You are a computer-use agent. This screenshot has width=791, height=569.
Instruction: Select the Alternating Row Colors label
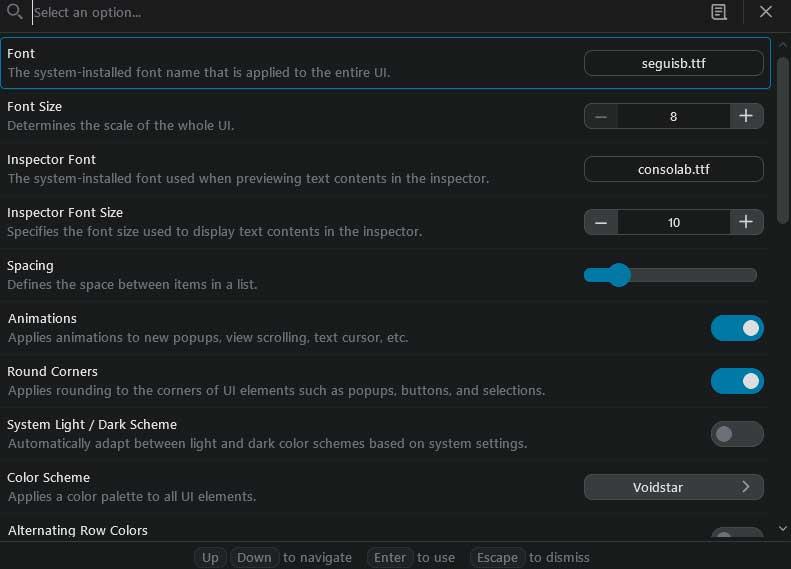pos(78,530)
